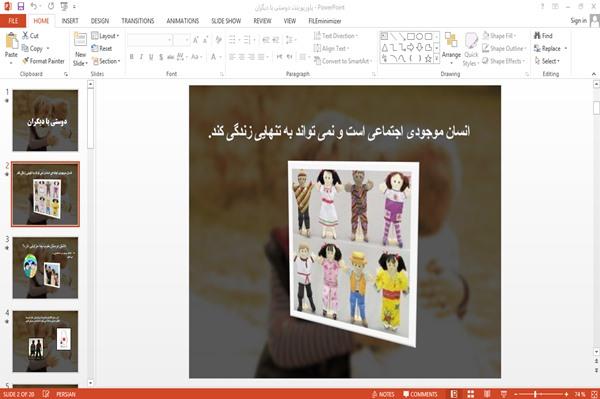Switch to the REVIEW tab
600x399 pixels.
(262, 21)
